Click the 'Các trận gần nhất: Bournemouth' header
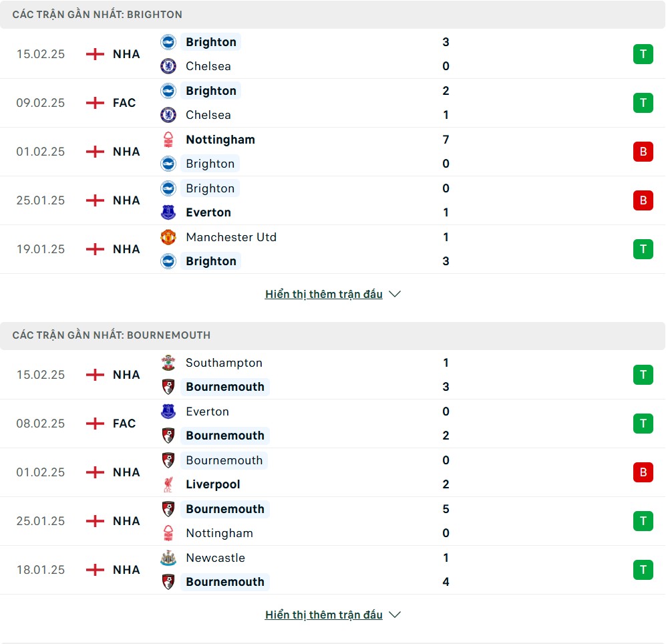666x644 pixels. (111, 335)
